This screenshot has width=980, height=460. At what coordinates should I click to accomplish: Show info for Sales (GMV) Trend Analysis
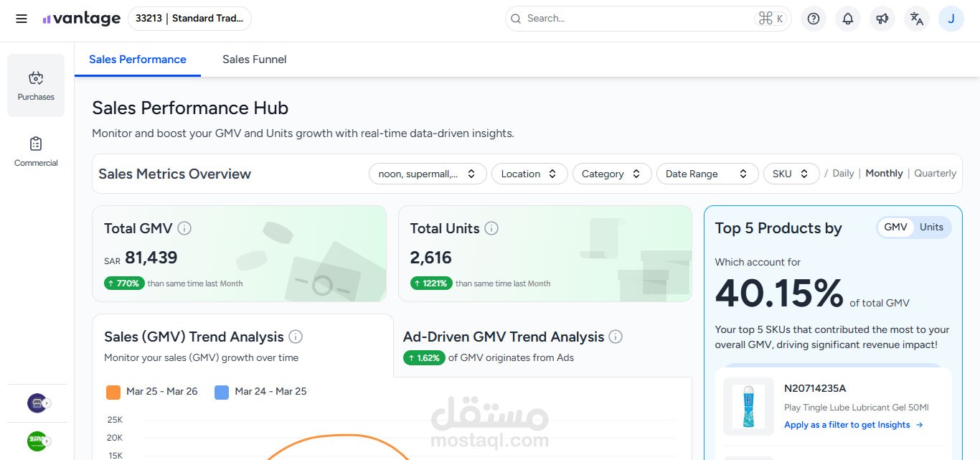tap(296, 337)
